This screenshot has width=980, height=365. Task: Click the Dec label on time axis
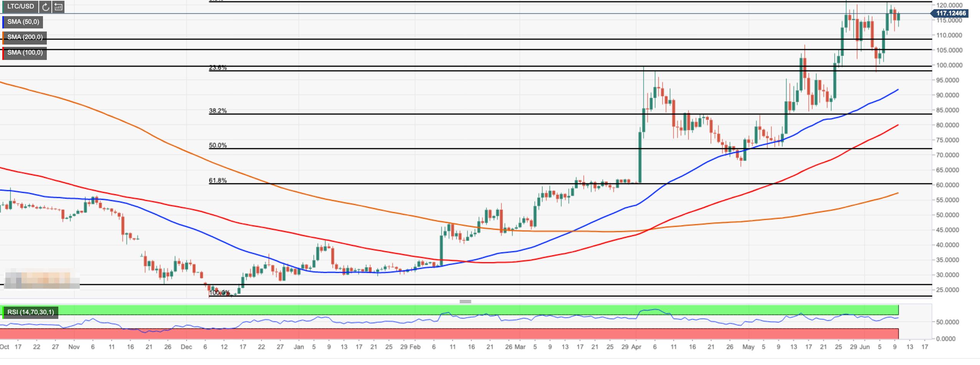[x=186, y=347]
